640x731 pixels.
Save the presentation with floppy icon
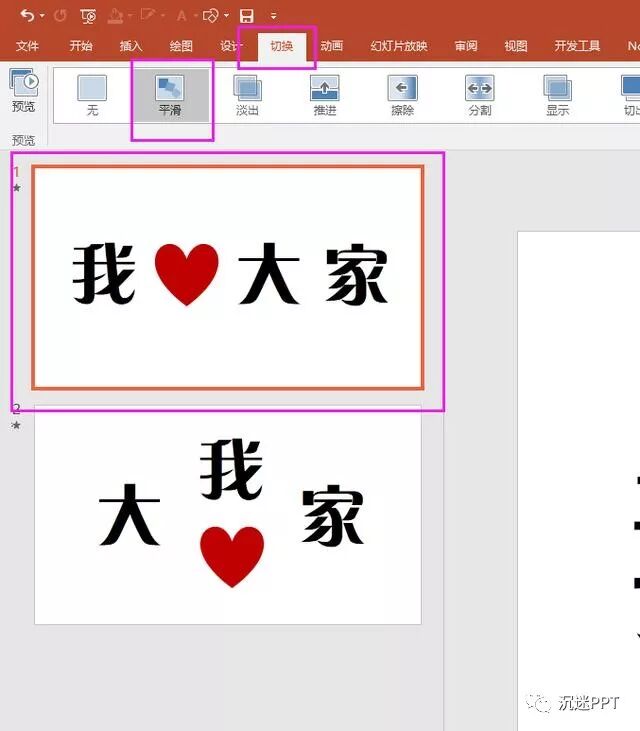coord(247,16)
